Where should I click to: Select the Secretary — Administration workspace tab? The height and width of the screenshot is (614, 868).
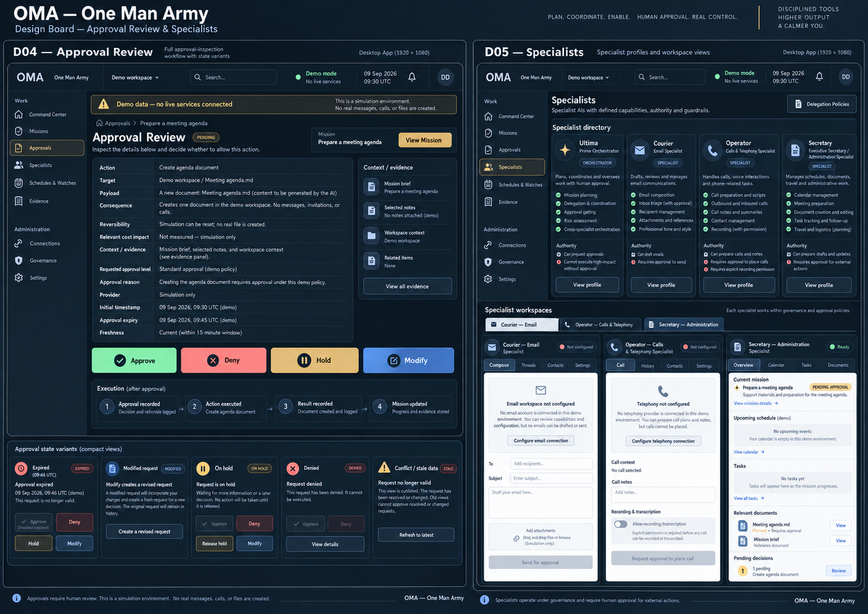point(683,325)
